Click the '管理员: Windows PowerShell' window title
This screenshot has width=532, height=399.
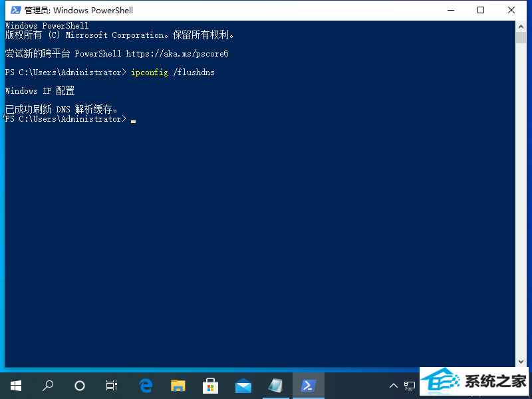tap(78, 10)
